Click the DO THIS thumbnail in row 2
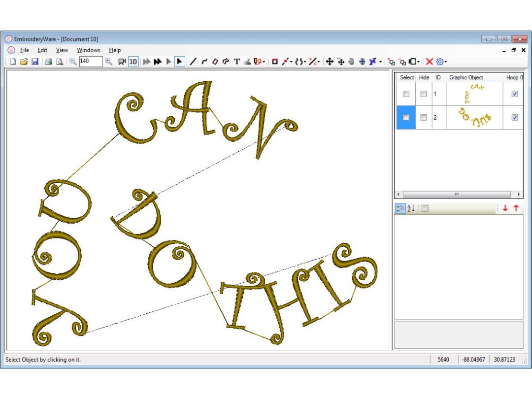 (x=474, y=117)
